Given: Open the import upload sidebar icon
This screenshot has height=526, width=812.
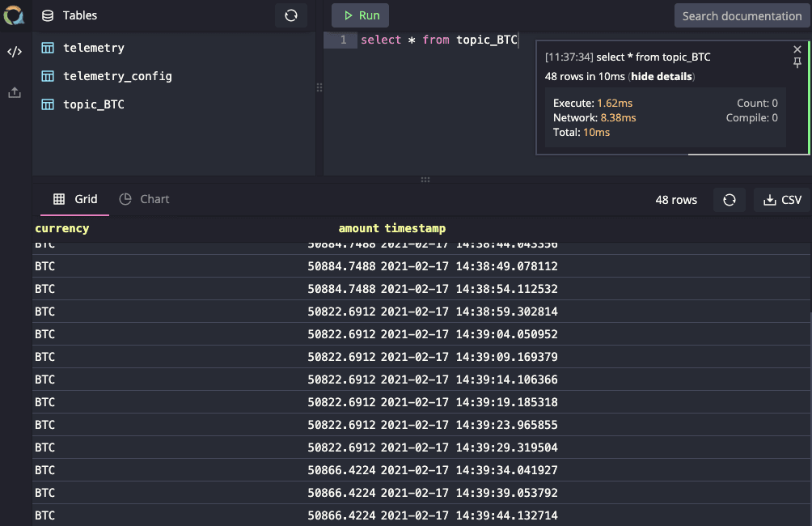Looking at the screenshot, I should pyautogui.click(x=15, y=92).
